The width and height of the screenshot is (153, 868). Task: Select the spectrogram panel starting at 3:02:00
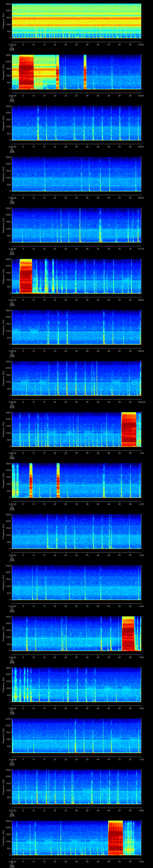tap(77, 532)
